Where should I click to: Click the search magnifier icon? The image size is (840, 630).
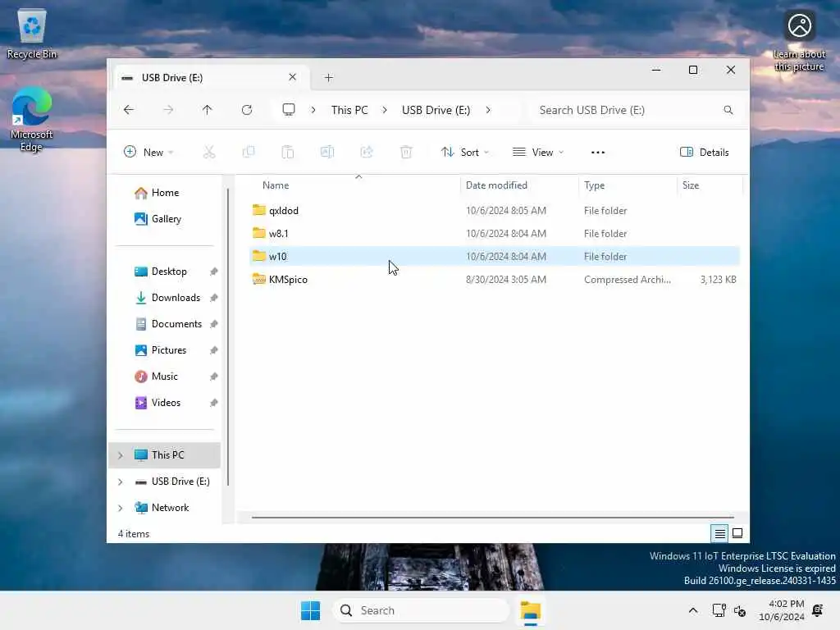(728, 110)
